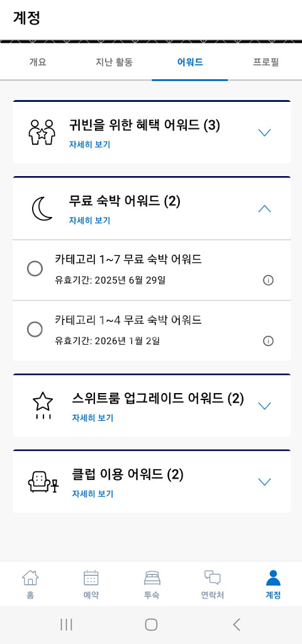Image resolution: width=302 pixels, height=644 pixels.
Task: Show info for 카테고리 1~4 award
Action: pyautogui.click(x=268, y=341)
